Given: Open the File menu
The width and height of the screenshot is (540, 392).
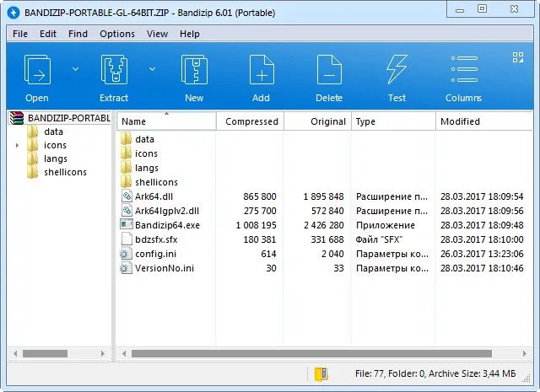Looking at the screenshot, I should tap(20, 34).
